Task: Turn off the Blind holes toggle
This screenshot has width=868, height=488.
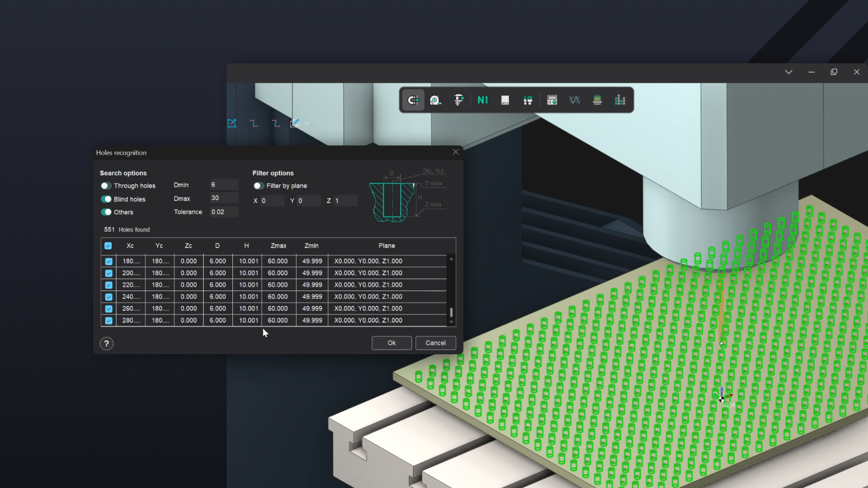Action: point(106,199)
